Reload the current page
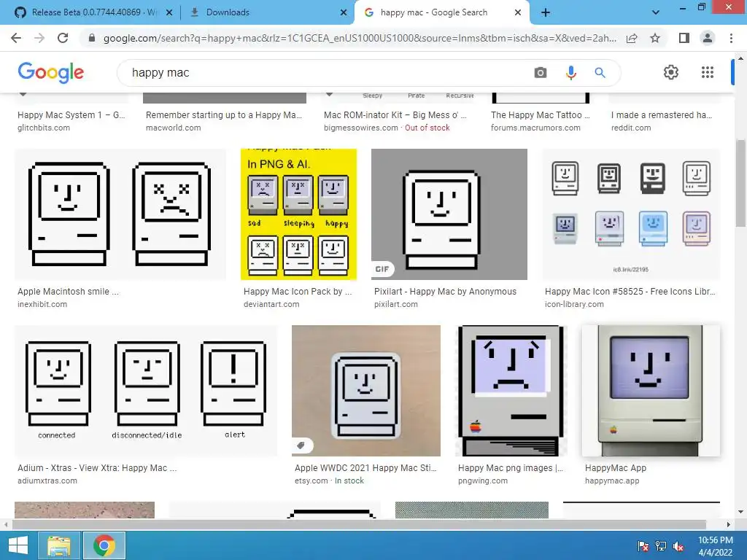Screen dimensions: 747x560 [63, 38]
